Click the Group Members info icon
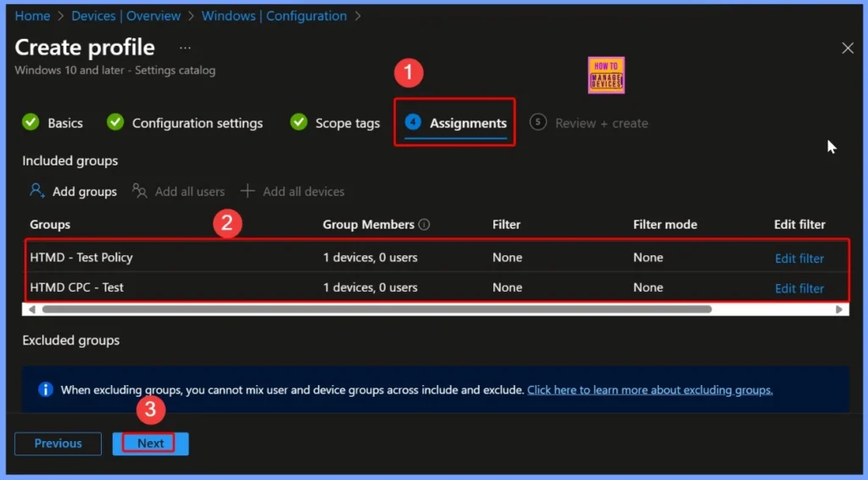The image size is (868, 480). pos(425,225)
